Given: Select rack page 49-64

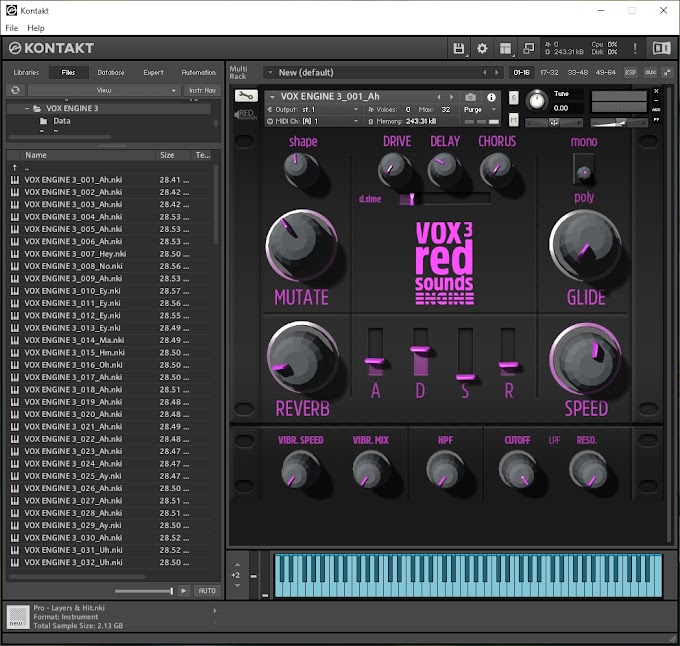Looking at the screenshot, I should click(606, 72).
